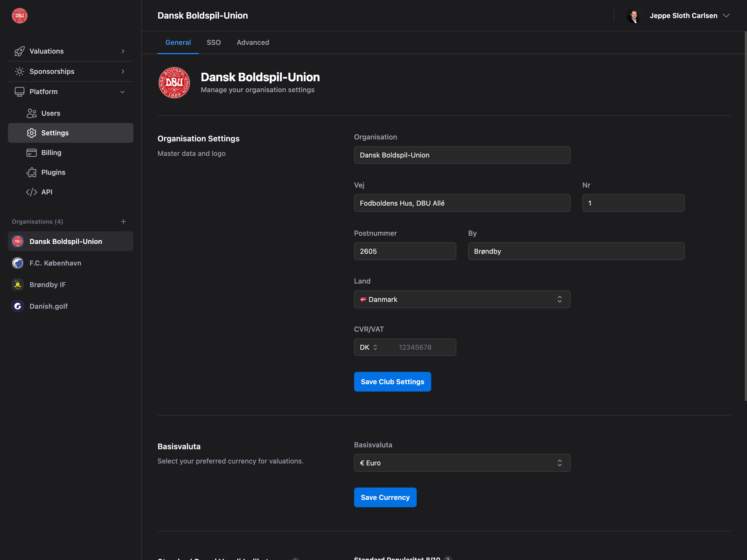Screen dimensions: 747x560
Task: Open the Advanced settings tab
Action: click(x=253, y=42)
